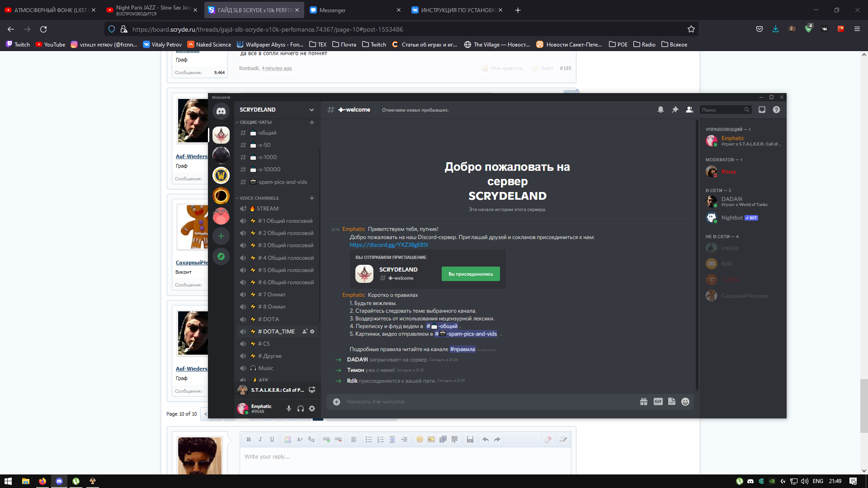Collapse the VOICE CHANNELS category
This screenshot has width=868, height=488.
(259, 198)
